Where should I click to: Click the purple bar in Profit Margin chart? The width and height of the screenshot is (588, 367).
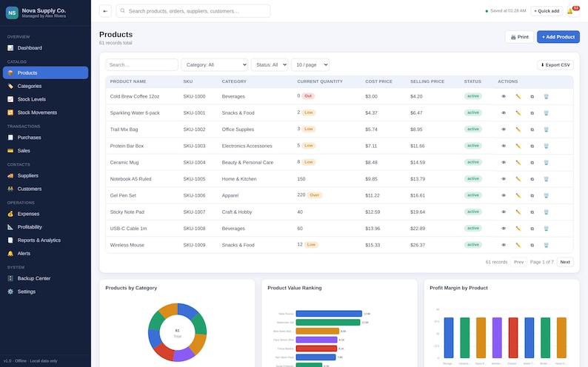[x=497, y=338]
